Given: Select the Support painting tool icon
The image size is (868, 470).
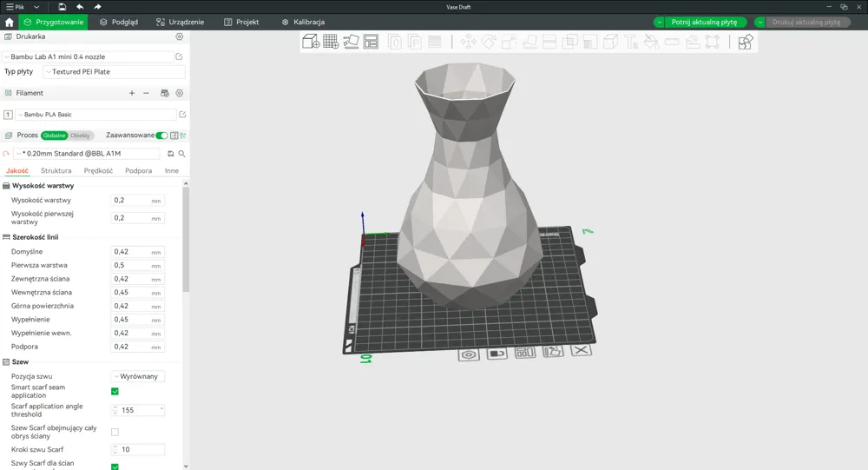Looking at the screenshot, I should 590,42.
